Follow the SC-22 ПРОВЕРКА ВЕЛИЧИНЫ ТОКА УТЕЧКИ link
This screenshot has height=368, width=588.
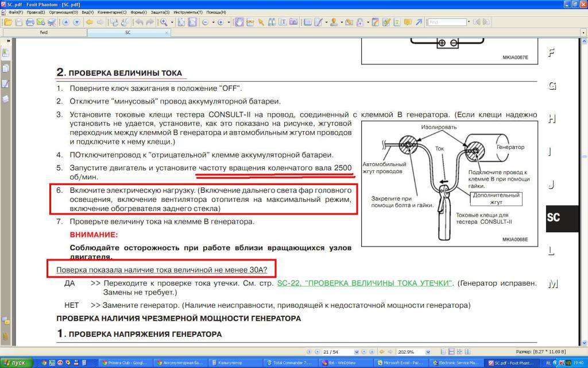(365, 283)
